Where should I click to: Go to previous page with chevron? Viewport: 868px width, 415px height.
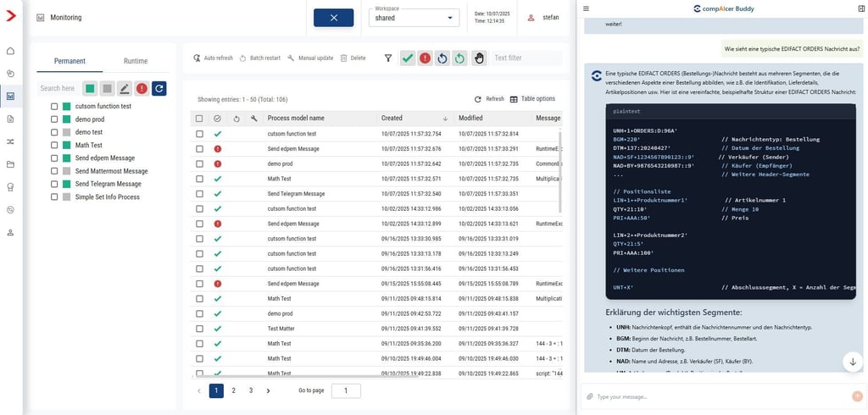coord(199,390)
